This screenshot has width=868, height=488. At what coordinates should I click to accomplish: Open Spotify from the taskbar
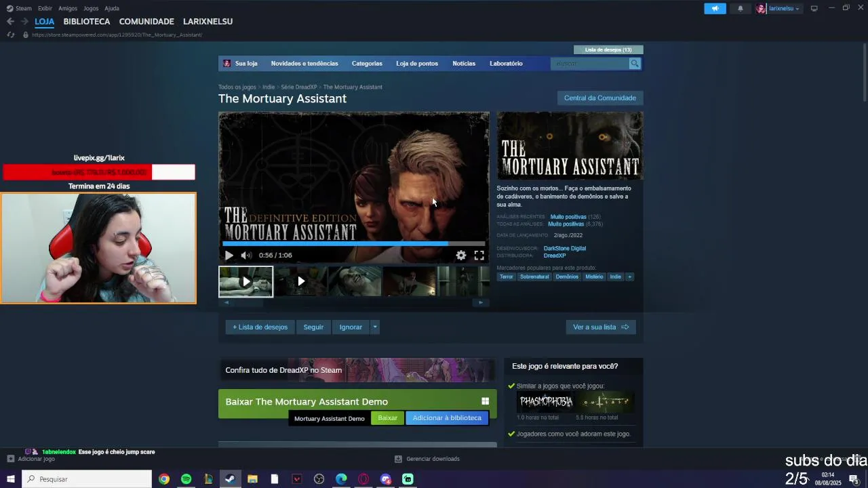tap(186, 479)
